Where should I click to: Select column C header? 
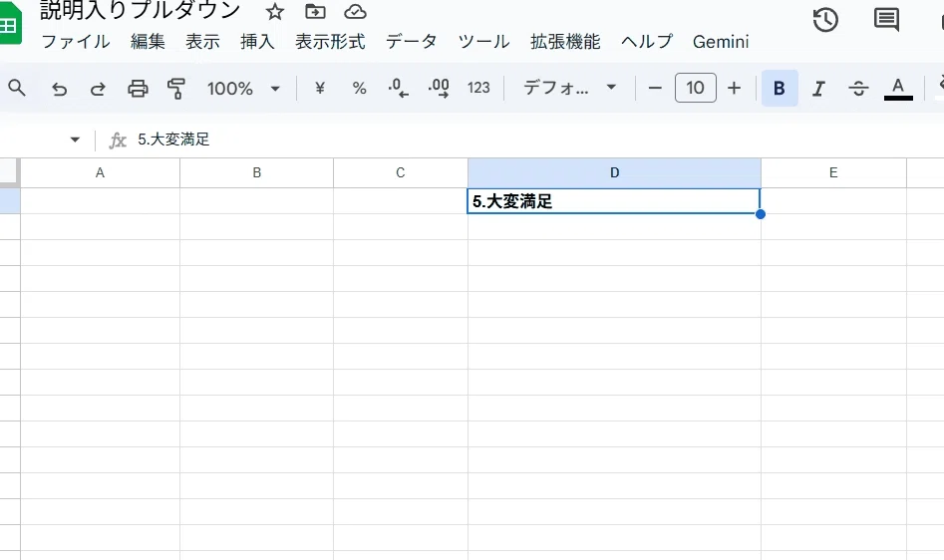[401, 173]
